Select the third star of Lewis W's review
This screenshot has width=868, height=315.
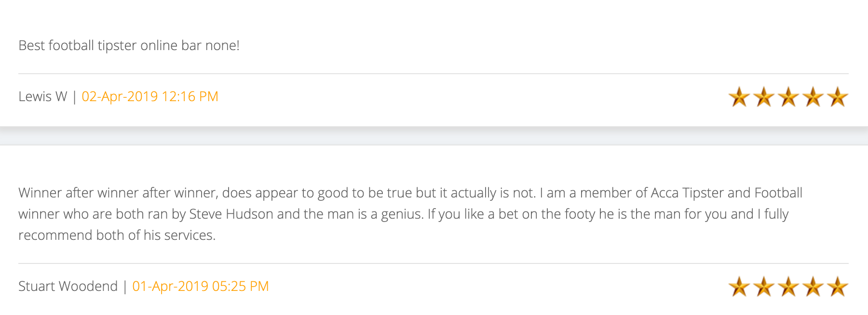click(788, 97)
